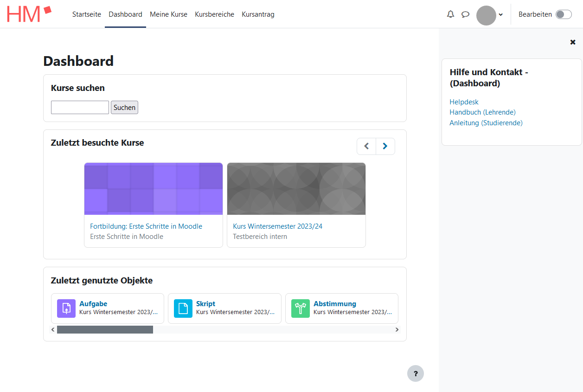Go to Meine Kurse tab

coord(168,14)
